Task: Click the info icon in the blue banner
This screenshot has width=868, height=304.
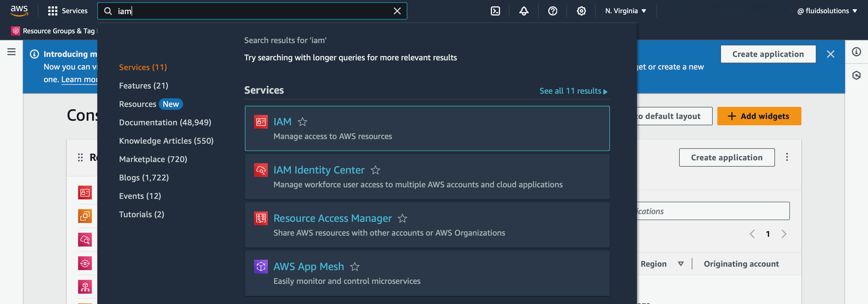Action: 34,54
